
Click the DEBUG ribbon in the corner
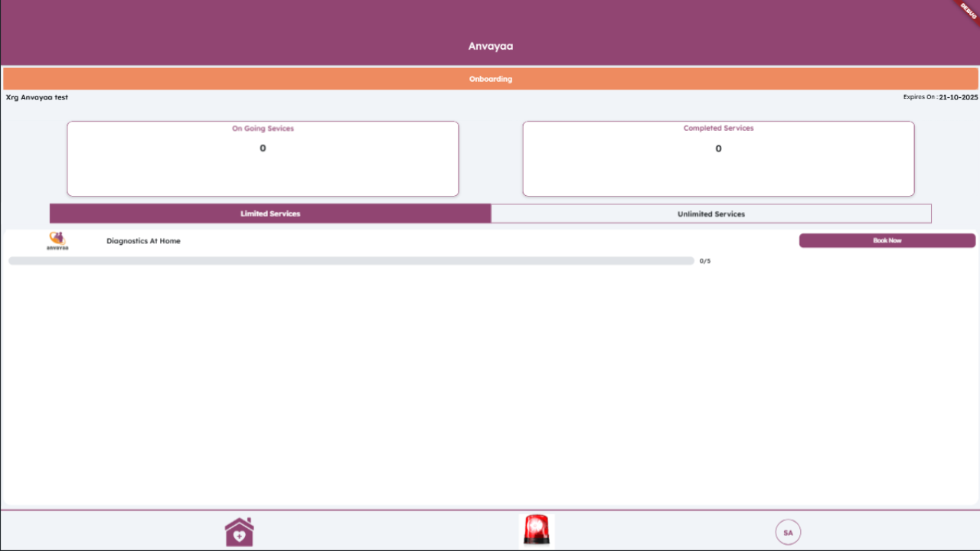(966, 13)
